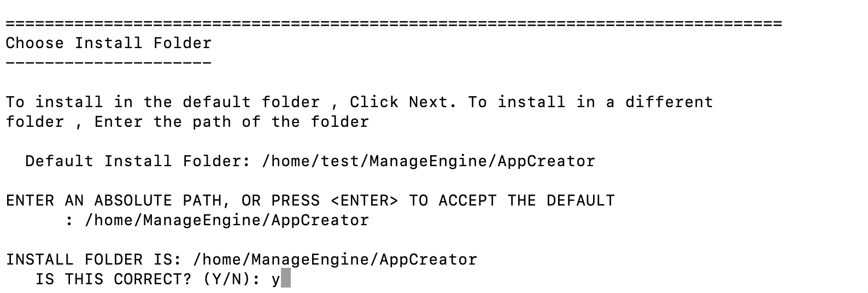Place cursor on the gray cursor block
Viewport: 868px width, 293px height.
tap(285, 279)
